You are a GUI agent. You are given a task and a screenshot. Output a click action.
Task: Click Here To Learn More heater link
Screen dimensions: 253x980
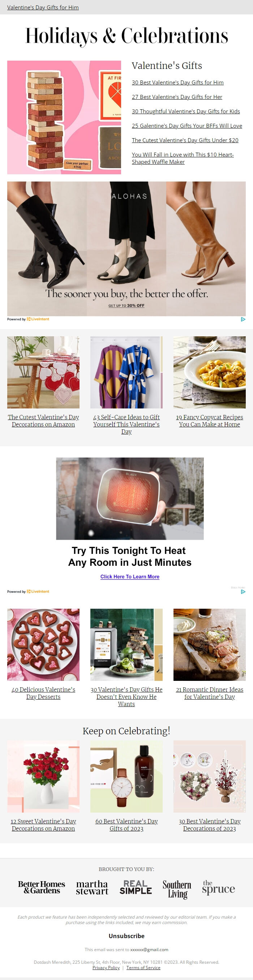[130, 577]
